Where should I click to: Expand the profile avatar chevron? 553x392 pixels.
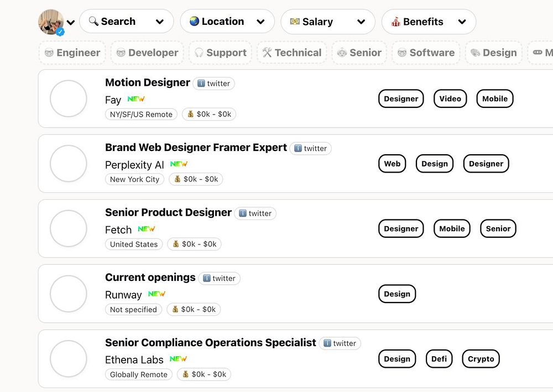pyautogui.click(x=71, y=23)
